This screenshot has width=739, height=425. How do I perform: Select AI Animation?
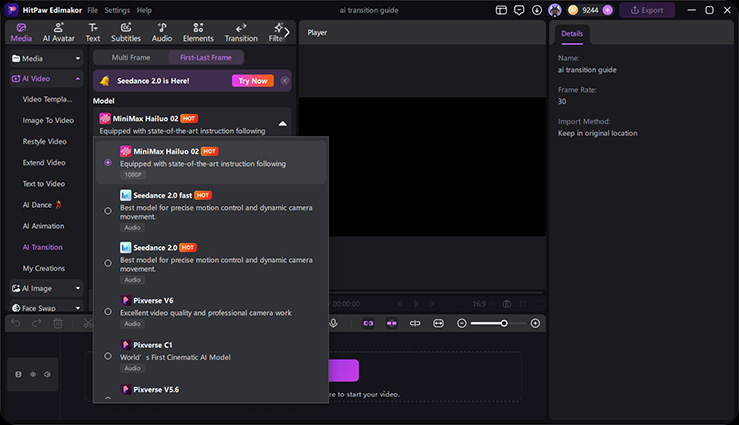pyautogui.click(x=43, y=226)
